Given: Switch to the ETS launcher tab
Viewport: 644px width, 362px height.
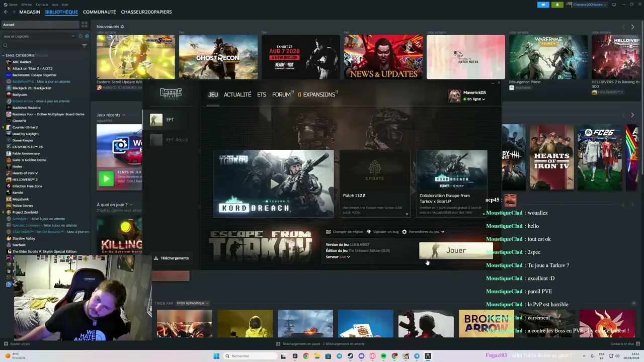Looking at the screenshot, I should click(x=262, y=95).
